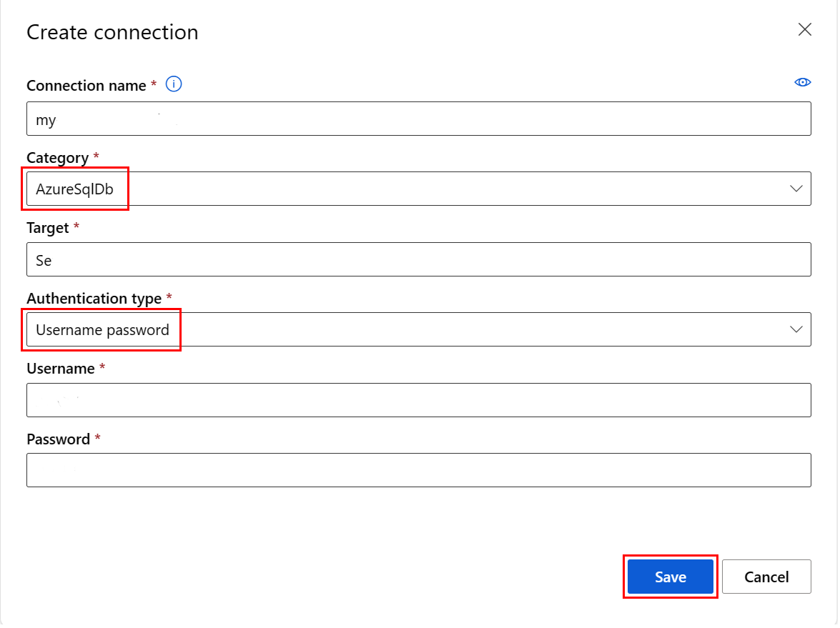Close the Create connection dialog
840x628 pixels.
click(804, 30)
